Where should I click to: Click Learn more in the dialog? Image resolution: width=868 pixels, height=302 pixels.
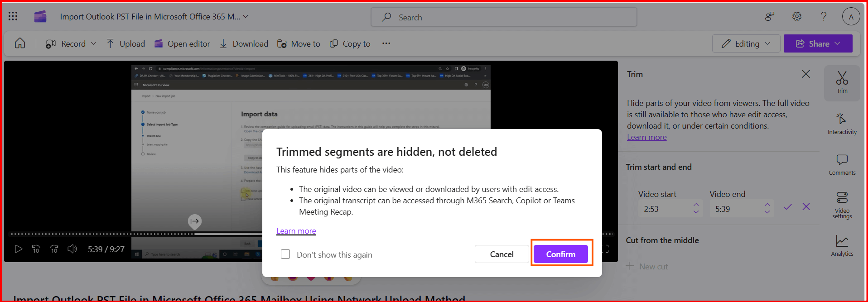[x=296, y=231]
